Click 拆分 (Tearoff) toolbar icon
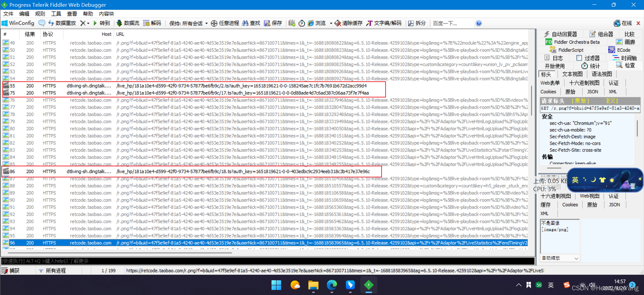 pyautogui.click(x=417, y=23)
